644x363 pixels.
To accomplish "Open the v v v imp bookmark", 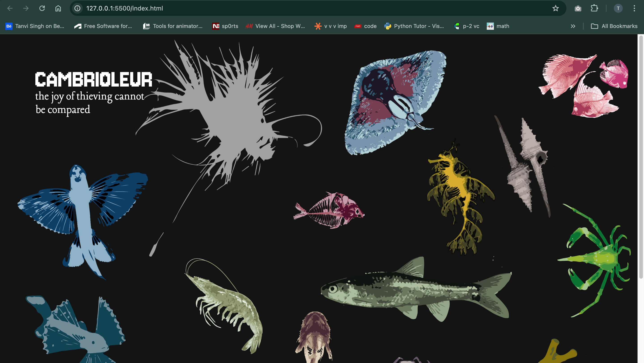I will [330, 26].
